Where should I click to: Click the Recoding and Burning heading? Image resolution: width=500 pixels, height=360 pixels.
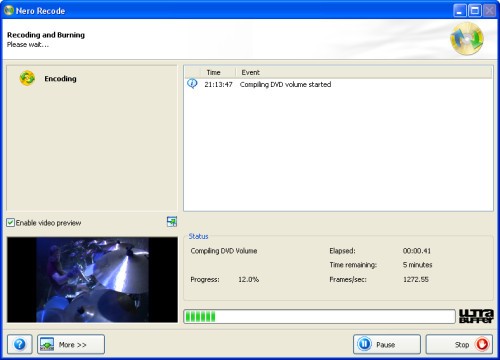(46, 35)
